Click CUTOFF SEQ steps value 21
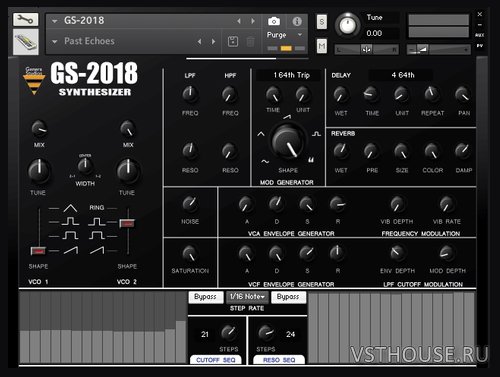This screenshot has width=500, height=377. pos(205,334)
